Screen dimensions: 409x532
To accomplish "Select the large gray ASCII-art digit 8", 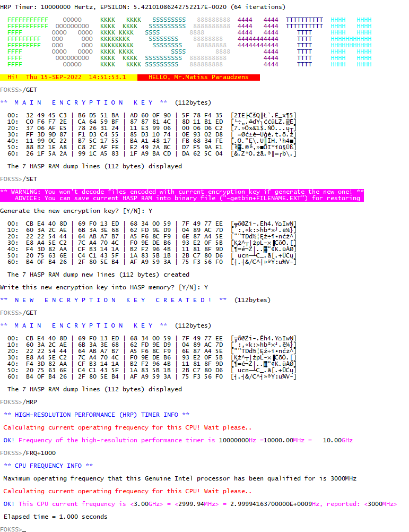I will coord(210,42).
